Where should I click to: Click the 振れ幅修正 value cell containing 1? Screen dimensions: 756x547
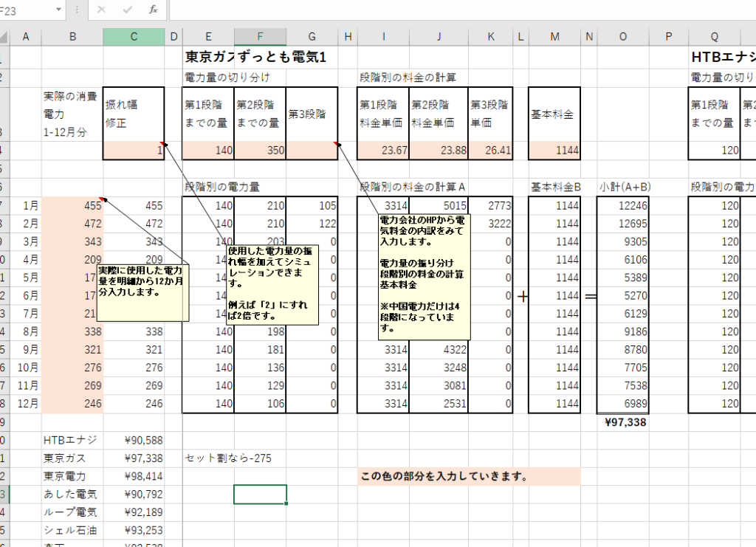coord(134,151)
